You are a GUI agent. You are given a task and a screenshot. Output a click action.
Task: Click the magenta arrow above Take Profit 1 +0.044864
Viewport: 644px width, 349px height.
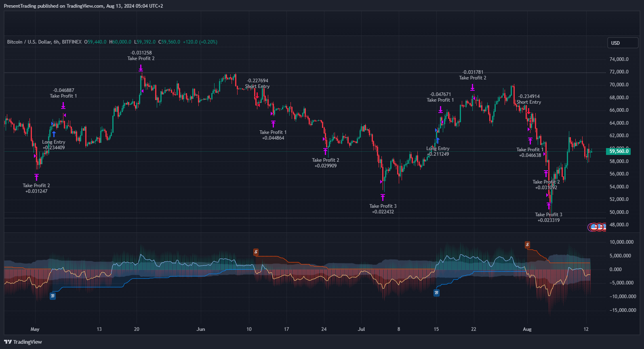(x=273, y=124)
